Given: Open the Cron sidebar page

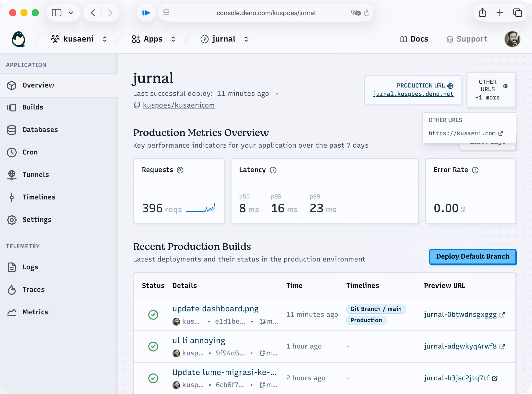Looking at the screenshot, I should tap(58, 152).
